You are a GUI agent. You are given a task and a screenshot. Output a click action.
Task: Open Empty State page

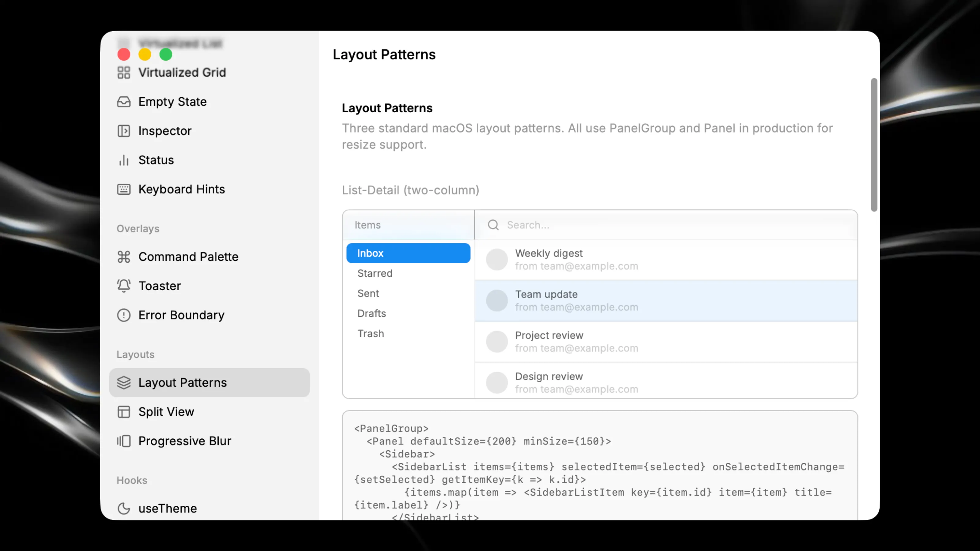point(209,102)
